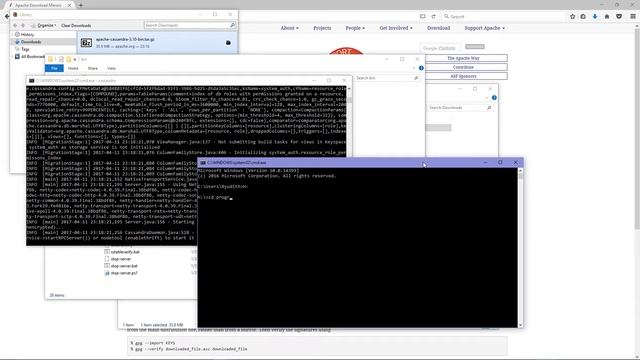Open the Firefox downloads arrow icon

tap(595, 16)
